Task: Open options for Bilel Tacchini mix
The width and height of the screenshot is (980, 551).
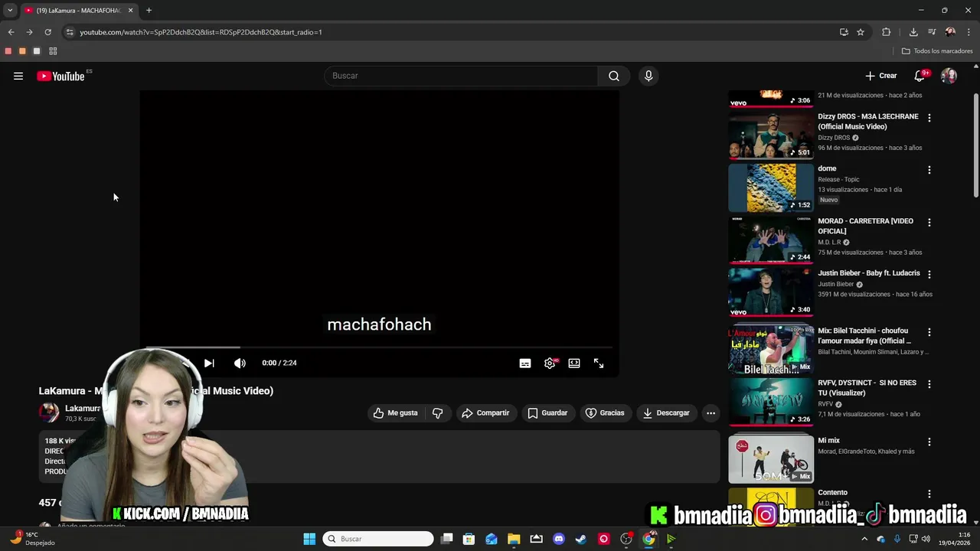Action: pyautogui.click(x=929, y=332)
